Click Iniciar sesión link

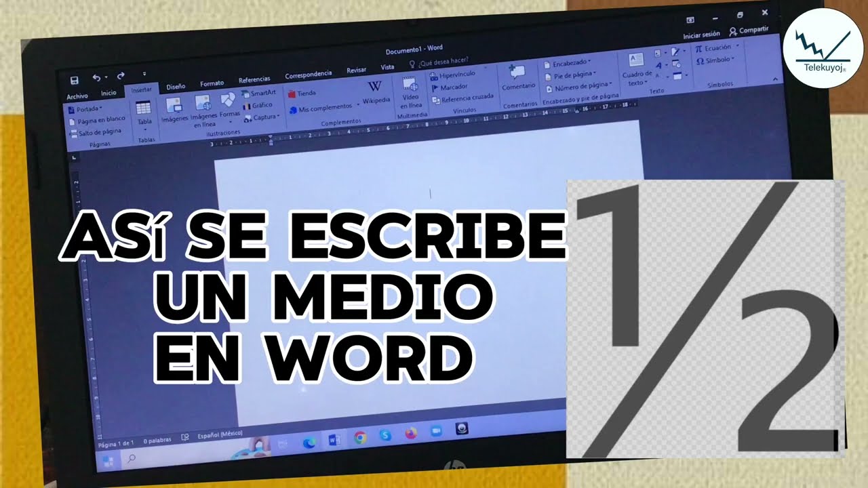(702, 34)
